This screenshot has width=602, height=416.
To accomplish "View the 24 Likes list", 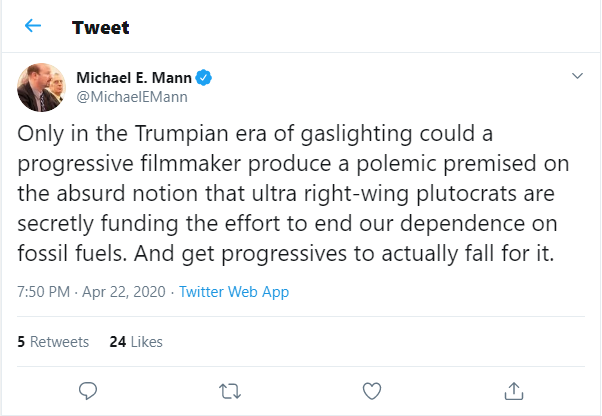I will (135, 341).
